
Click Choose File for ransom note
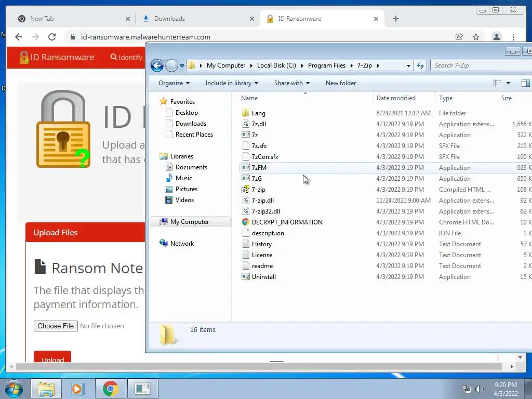[x=56, y=326]
